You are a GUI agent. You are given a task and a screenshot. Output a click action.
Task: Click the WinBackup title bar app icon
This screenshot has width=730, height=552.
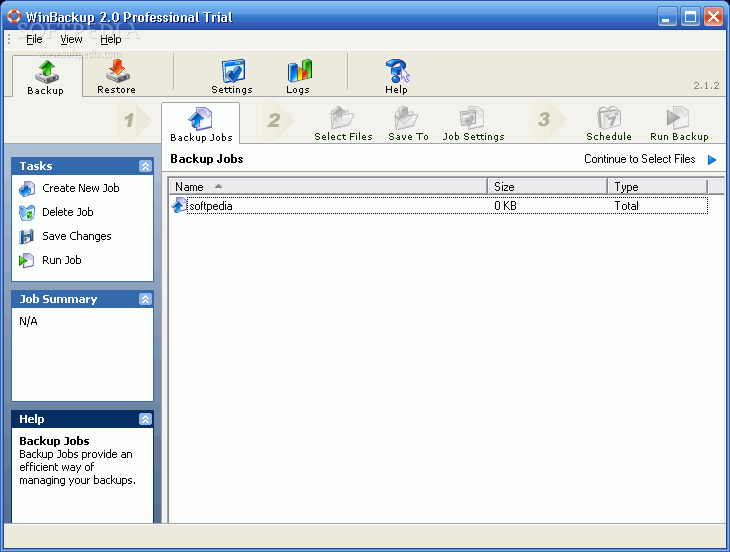14,16
